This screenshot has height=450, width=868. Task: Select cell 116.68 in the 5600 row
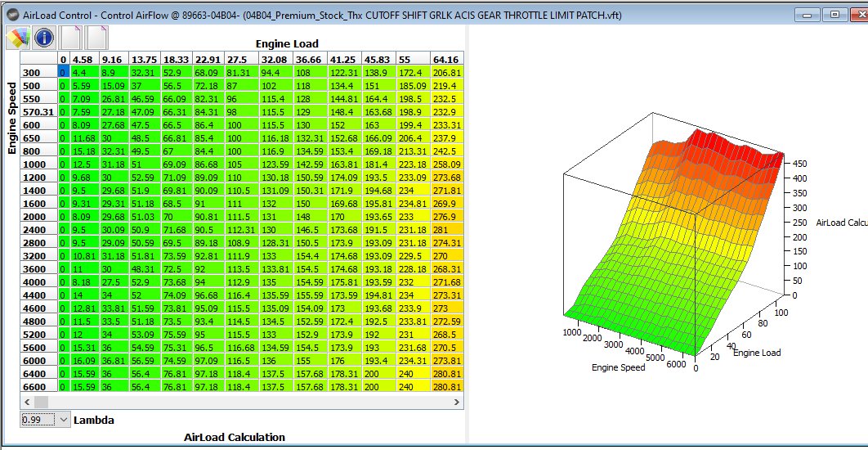(241, 348)
